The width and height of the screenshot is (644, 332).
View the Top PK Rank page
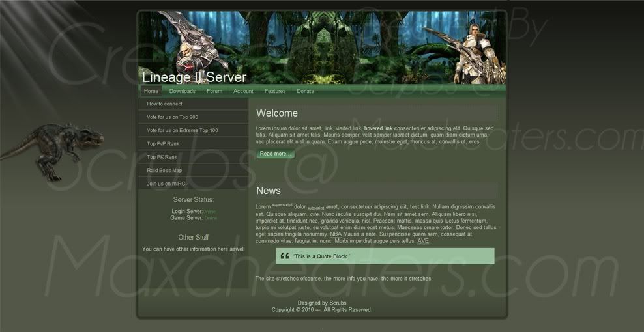coord(162,157)
